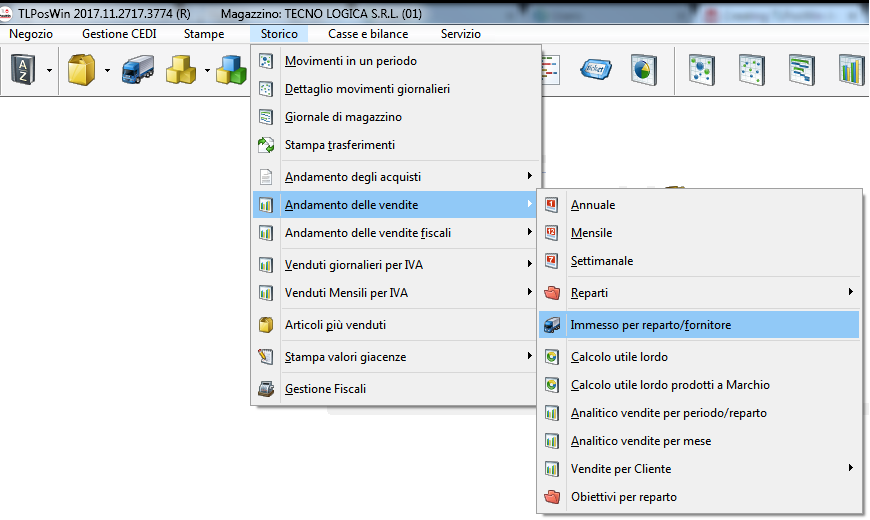870x520 pixels.
Task: Choose Calcolo utile lordo entry
Action: tap(619, 357)
